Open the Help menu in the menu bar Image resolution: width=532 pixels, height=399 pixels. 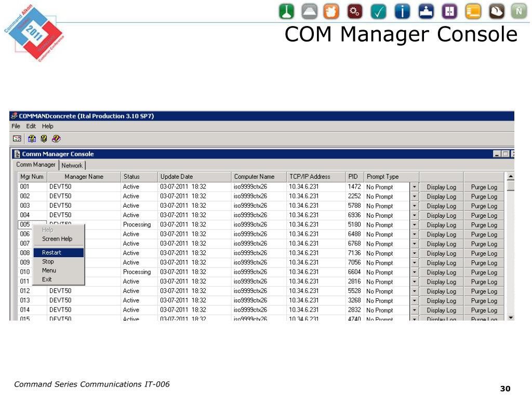(x=47, y=126)
